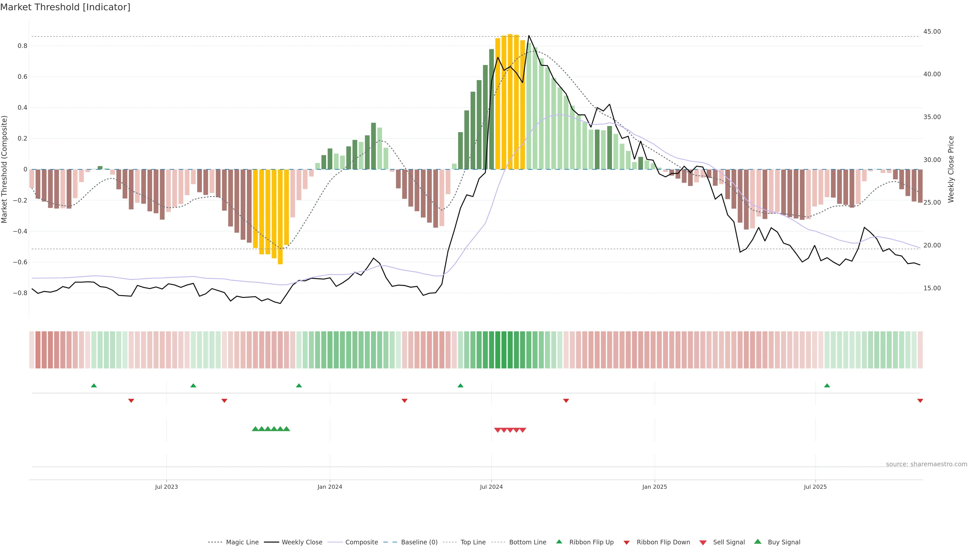Click the Market Threshold [Indicator] chart title

65,7
